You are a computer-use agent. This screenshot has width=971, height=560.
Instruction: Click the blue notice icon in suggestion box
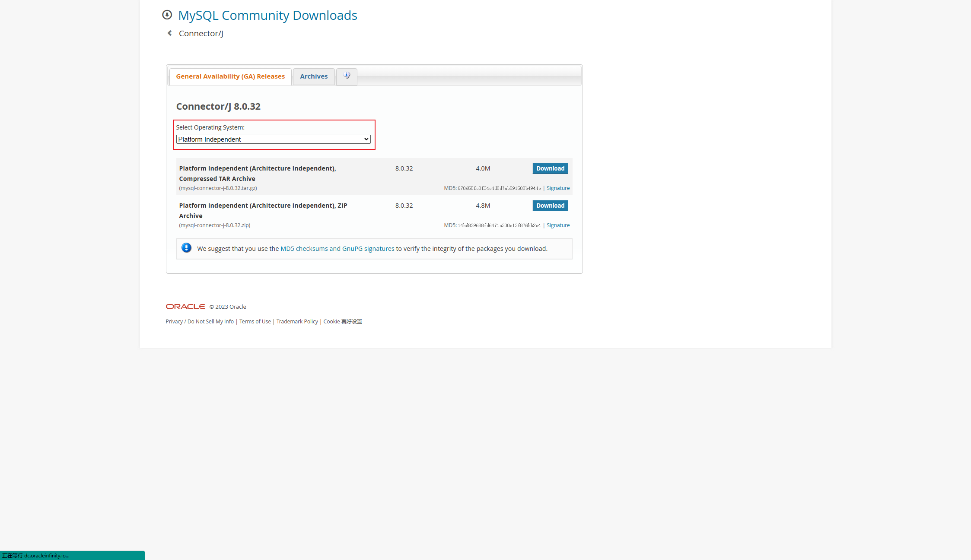(186, 248)
